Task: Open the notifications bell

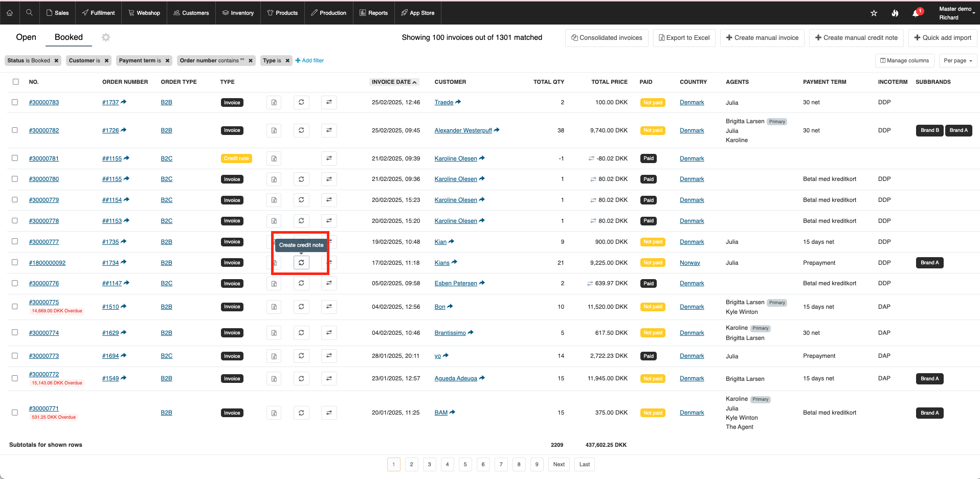Action: (916, 13)
